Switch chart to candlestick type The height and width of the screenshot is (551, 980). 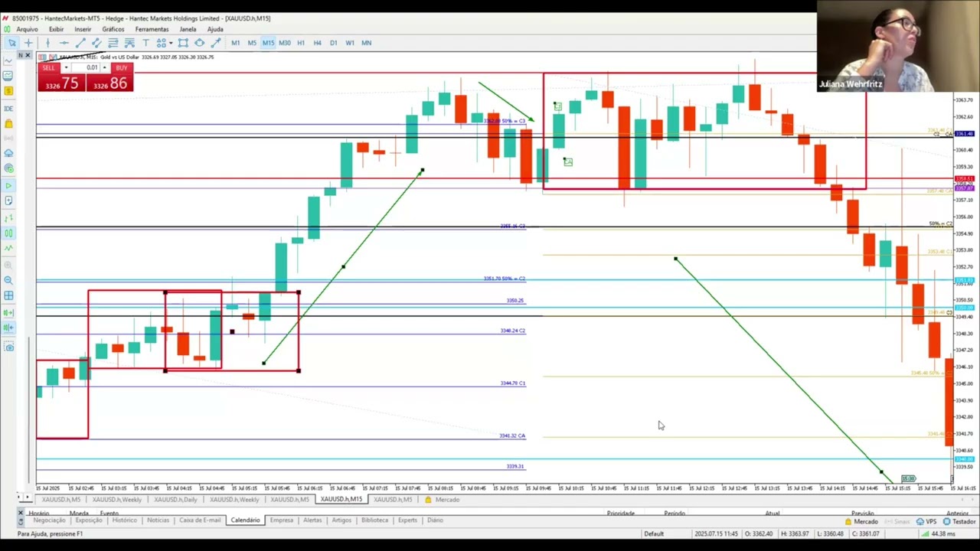8,233
